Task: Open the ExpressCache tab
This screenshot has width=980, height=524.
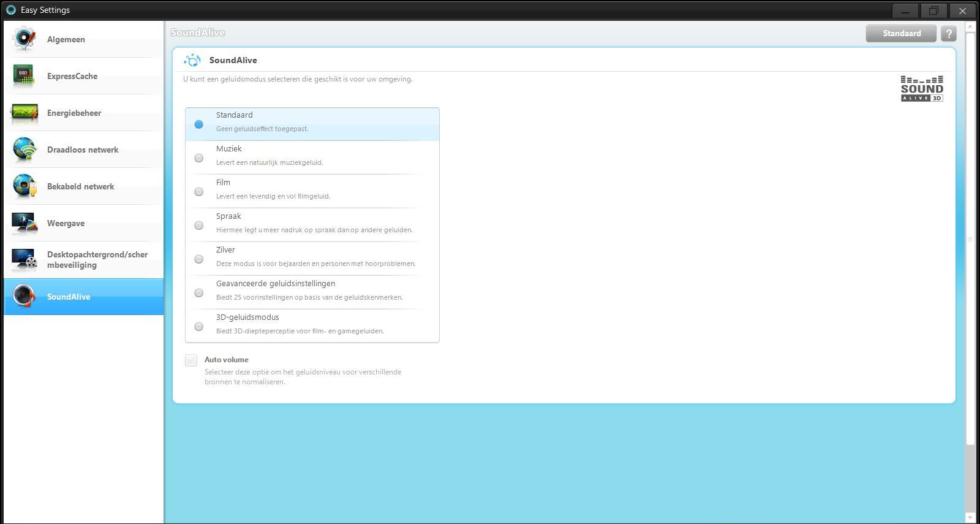Action: click(x=84, y=76)
